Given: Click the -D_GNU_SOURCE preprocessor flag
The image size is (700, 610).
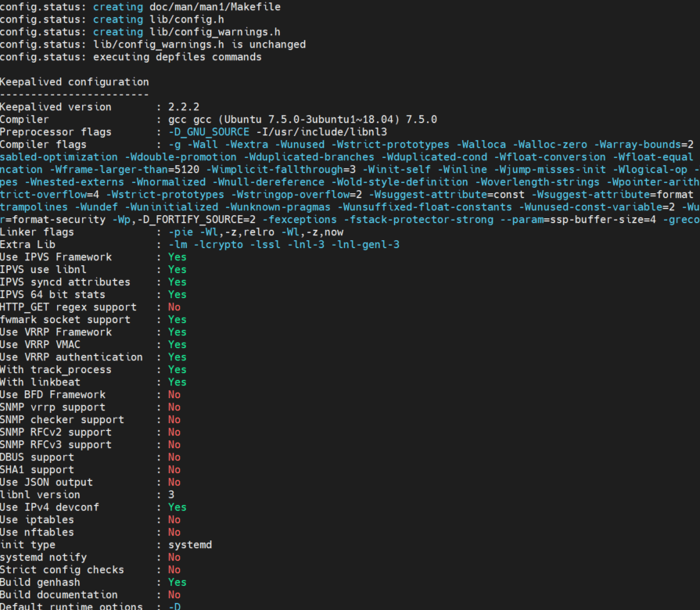Looking at the screenshot, I should pyautogui.click(x=209, y=132).
